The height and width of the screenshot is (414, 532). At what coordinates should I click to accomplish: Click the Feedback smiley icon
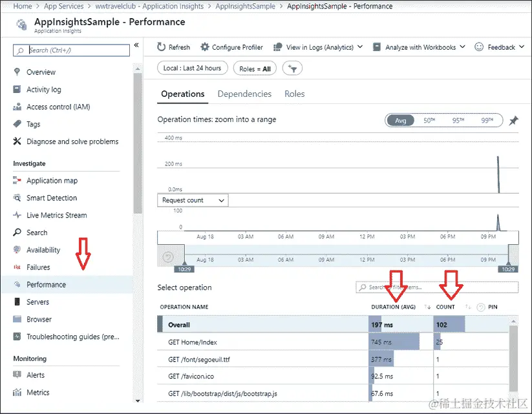click(x=479, y=47)
